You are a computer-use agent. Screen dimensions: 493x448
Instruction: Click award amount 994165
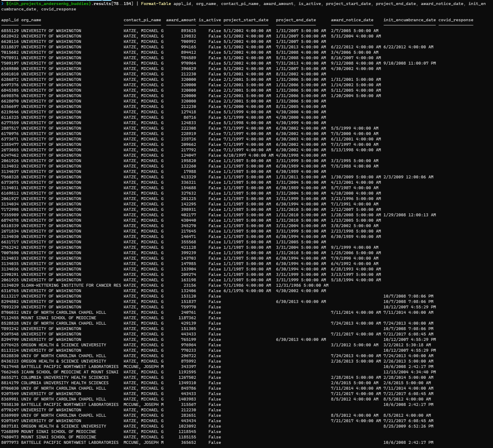188,47
